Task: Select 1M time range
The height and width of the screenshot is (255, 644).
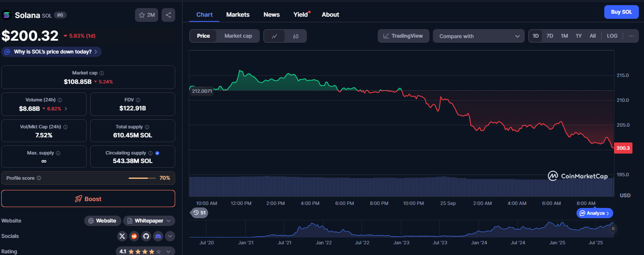Action: click(565, 36)
